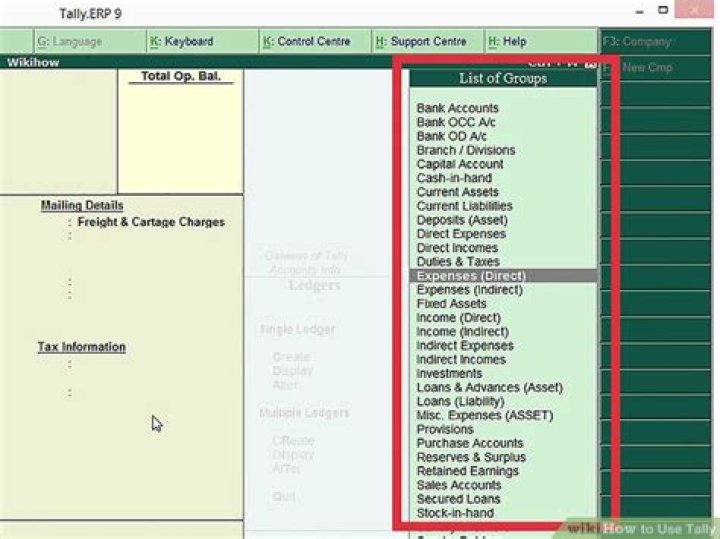Select Provisions group
Image resolution: width=720 pixels, height=539 pixels.
pos(444,429)
